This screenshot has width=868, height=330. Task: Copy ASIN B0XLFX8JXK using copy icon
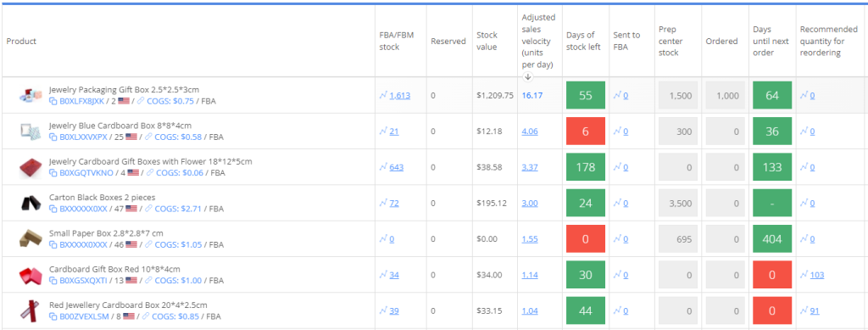point(53,101)
